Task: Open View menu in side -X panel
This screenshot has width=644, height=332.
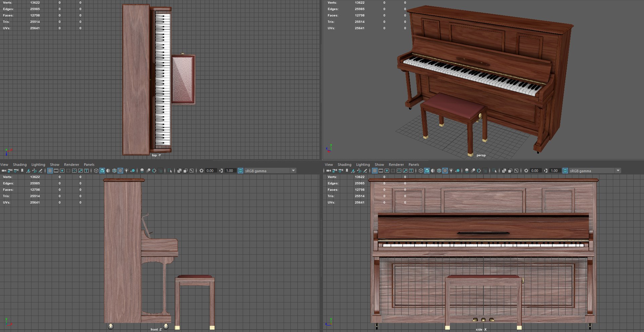Action: 329,164
